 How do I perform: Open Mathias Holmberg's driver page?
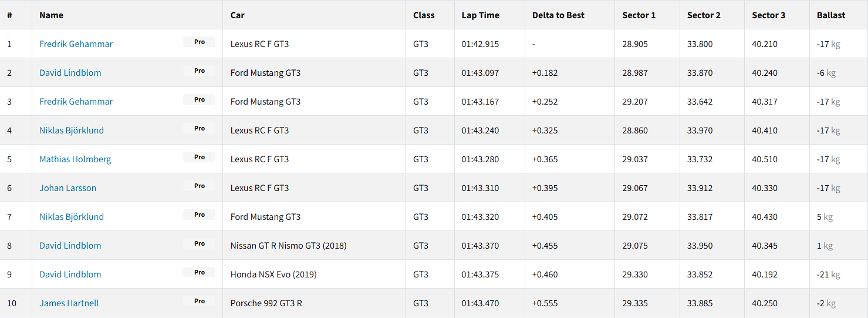tap(75, 159)
